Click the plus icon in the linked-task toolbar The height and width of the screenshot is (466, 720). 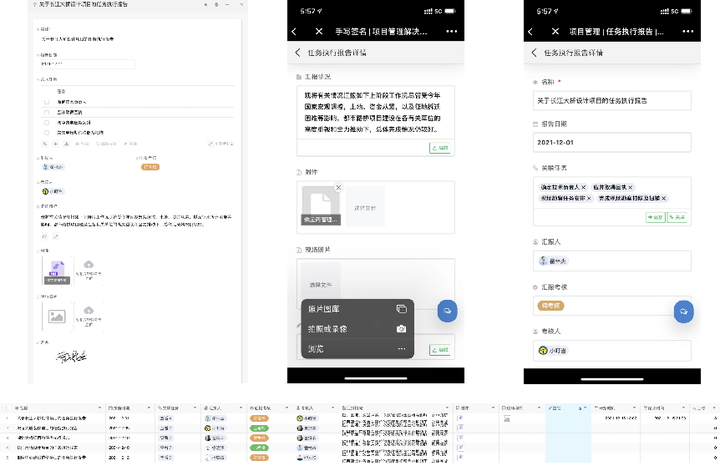point(56,144)
